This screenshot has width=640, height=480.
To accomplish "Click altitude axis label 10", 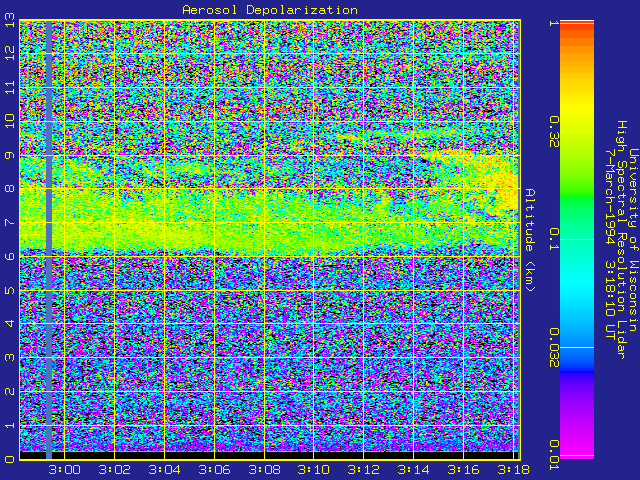I will [10, 121].
